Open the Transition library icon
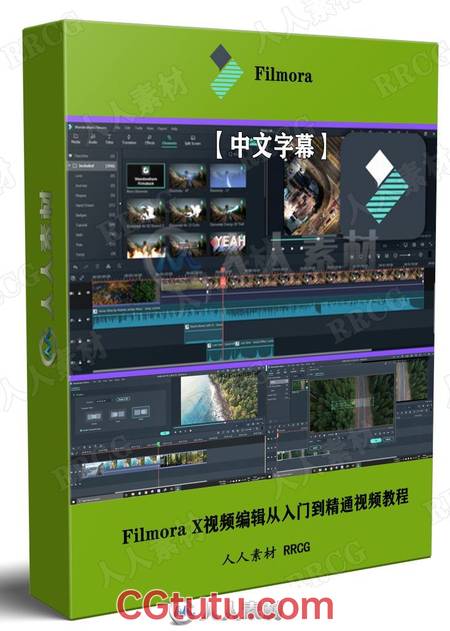The height and width of the screenshot is (631, 450). [x=129, y=140]
